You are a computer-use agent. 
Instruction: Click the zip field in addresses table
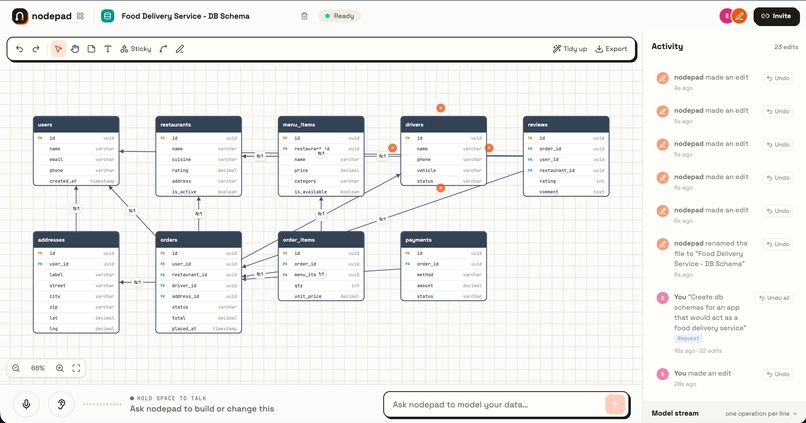tap(76, 307)
